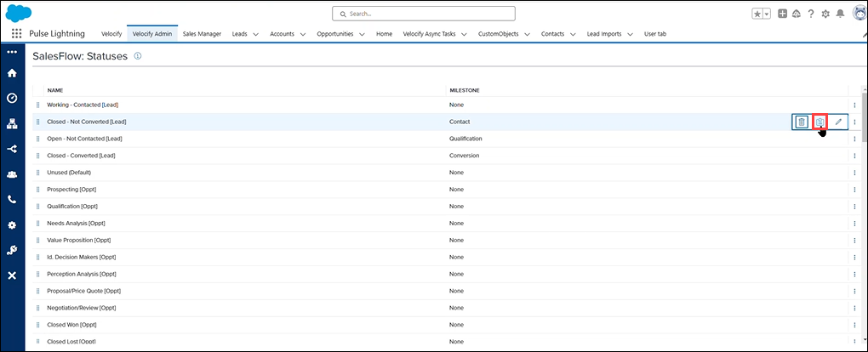Expand the Leads tab dropdown chevron
This screenshot has height=352, width=868.
pos(256,34)
